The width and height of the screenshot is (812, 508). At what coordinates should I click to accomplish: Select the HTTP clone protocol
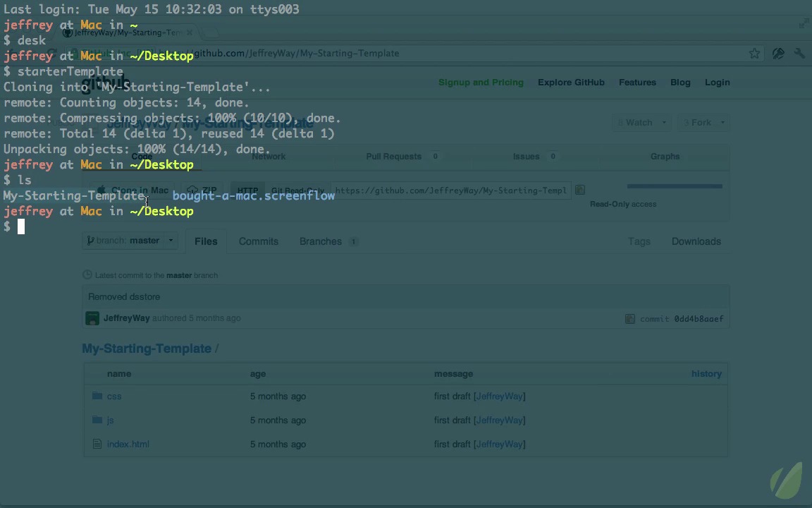point(247,190)
